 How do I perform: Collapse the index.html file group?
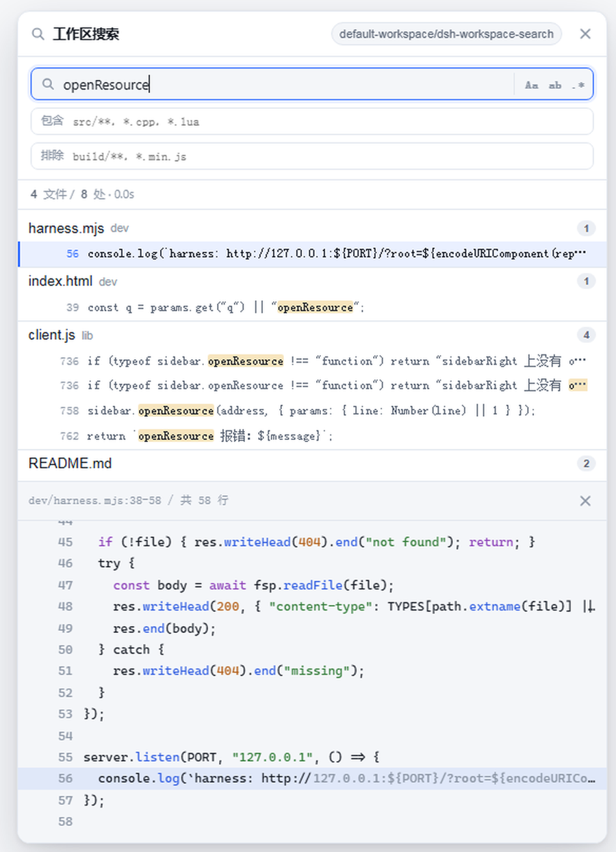pos(312,281)
